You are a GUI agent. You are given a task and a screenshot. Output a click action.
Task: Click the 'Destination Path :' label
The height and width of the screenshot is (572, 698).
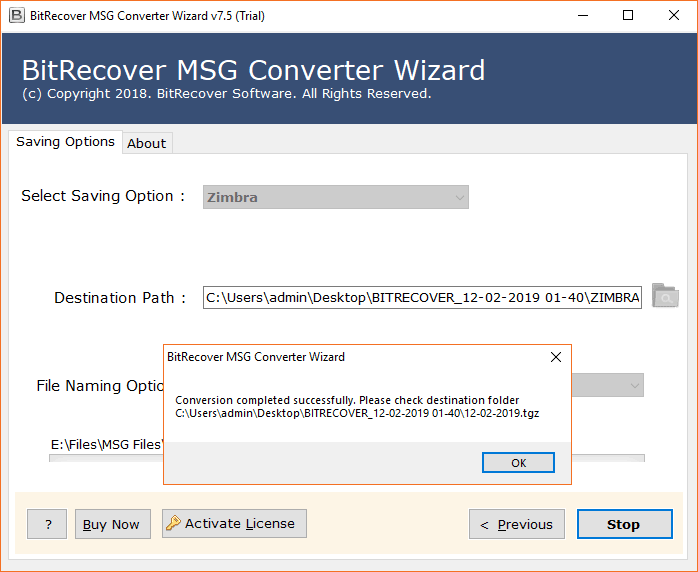[x=120, y=298]
